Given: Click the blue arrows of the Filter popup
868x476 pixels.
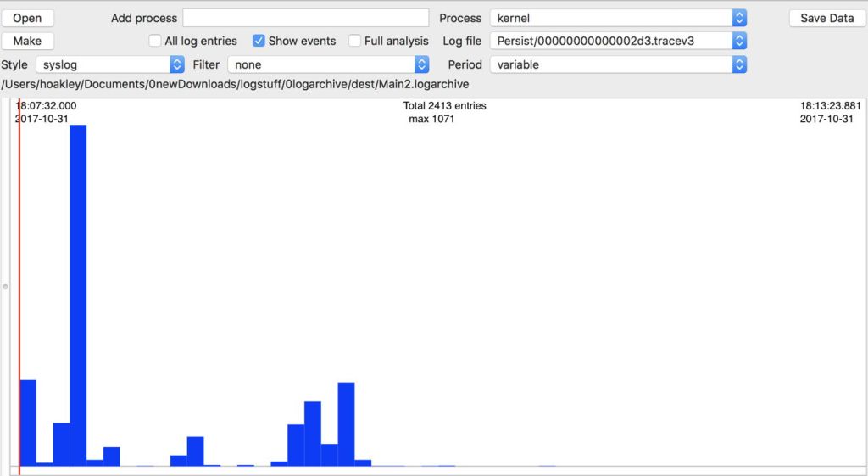Looking at the screenshot, I should pyautogui.click(x=421, y=64).
